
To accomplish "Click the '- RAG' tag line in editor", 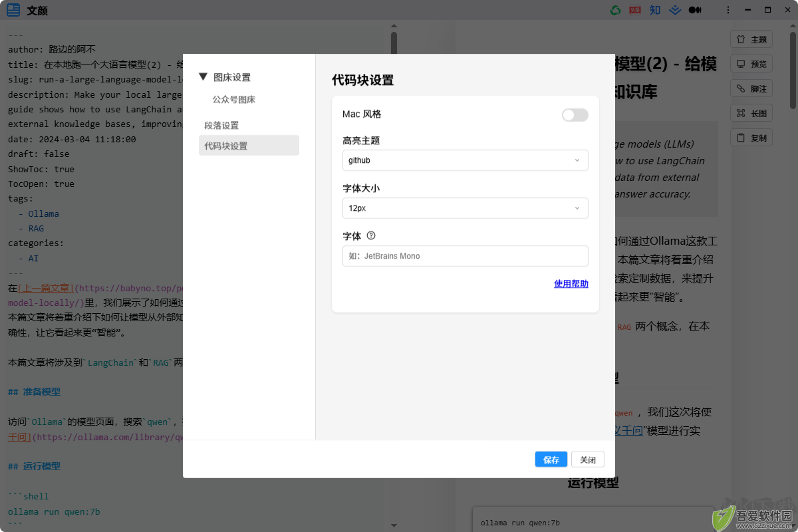I will (31, 228).
